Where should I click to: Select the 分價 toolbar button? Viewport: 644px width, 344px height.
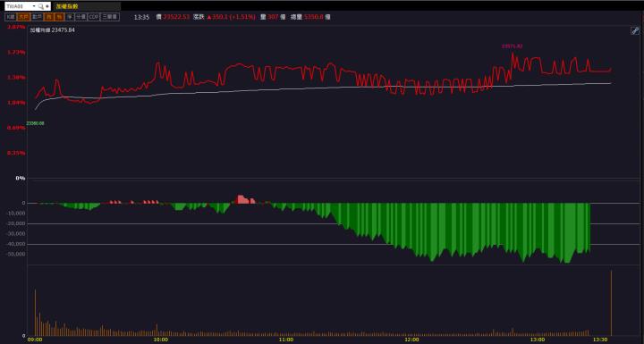pos(80,17)
